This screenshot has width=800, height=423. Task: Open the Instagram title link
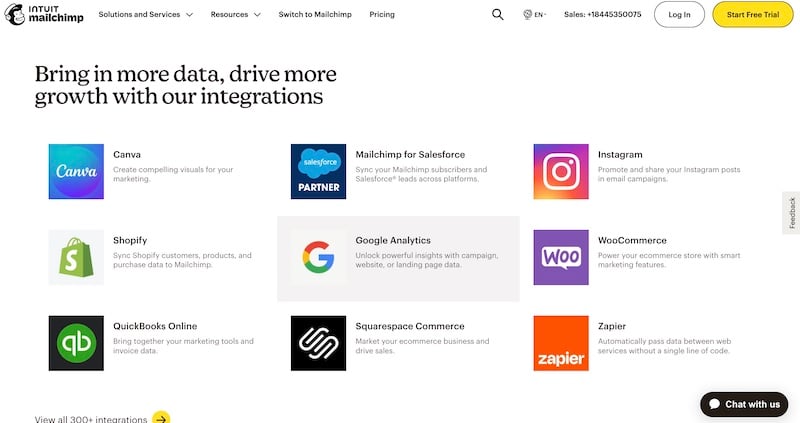[620, 155]
